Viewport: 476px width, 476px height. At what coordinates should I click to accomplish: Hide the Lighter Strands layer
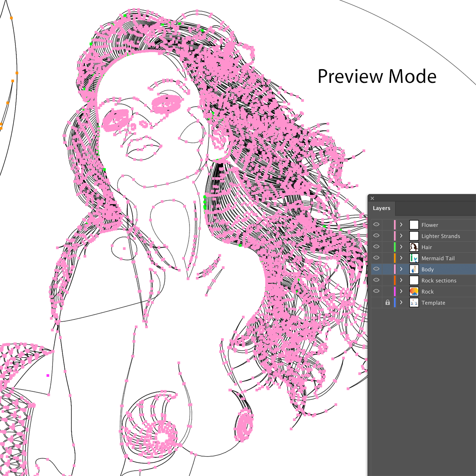coord(376,236)
